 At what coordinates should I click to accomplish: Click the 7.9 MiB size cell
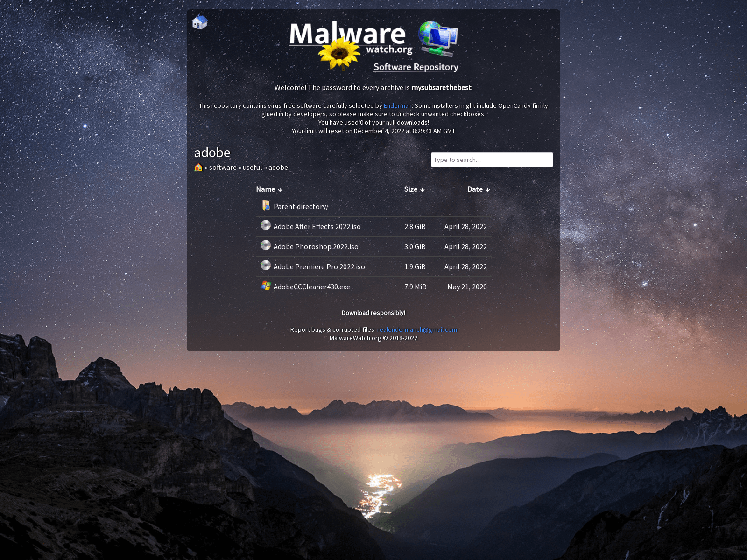[416, 287]
